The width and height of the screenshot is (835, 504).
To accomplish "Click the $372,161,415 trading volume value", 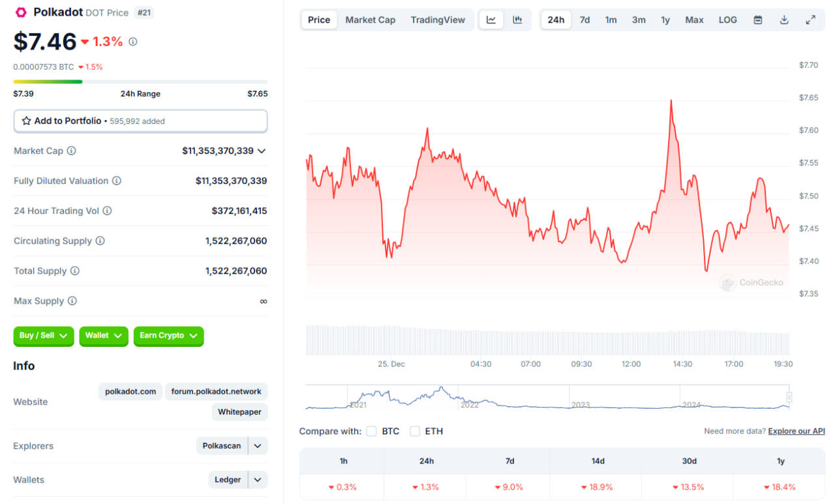I will (239, 211).
